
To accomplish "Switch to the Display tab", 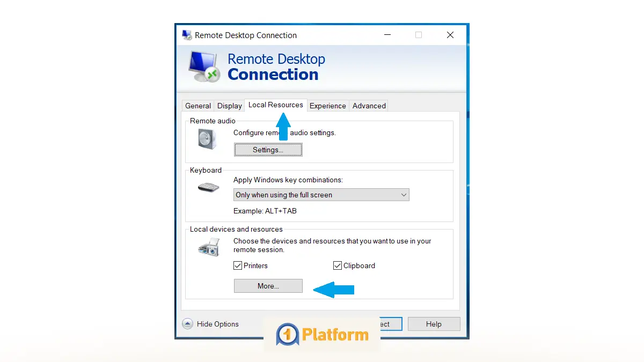I will pos(229,106).
